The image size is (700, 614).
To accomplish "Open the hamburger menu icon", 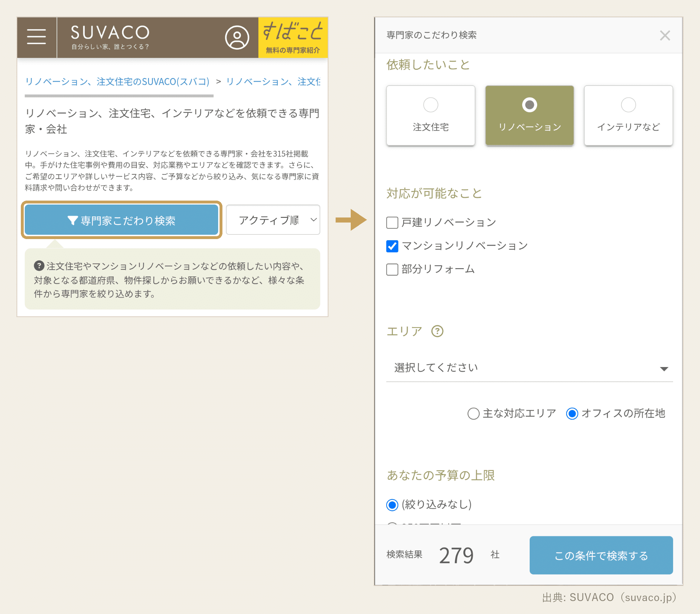I will click(x=36, y=37).
